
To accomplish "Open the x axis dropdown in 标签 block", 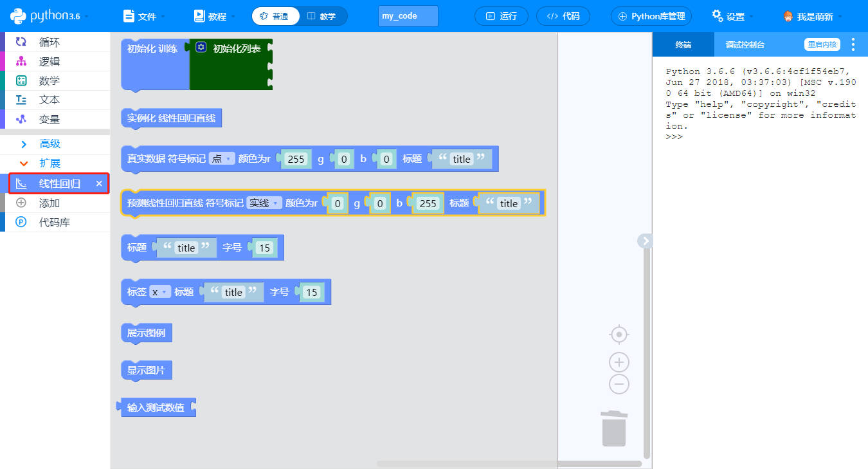I will [x=160, y=292].
